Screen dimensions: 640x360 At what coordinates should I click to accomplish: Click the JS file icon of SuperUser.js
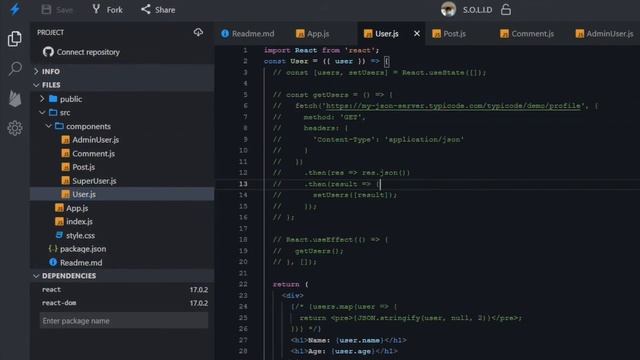click(x=65, y=180)
